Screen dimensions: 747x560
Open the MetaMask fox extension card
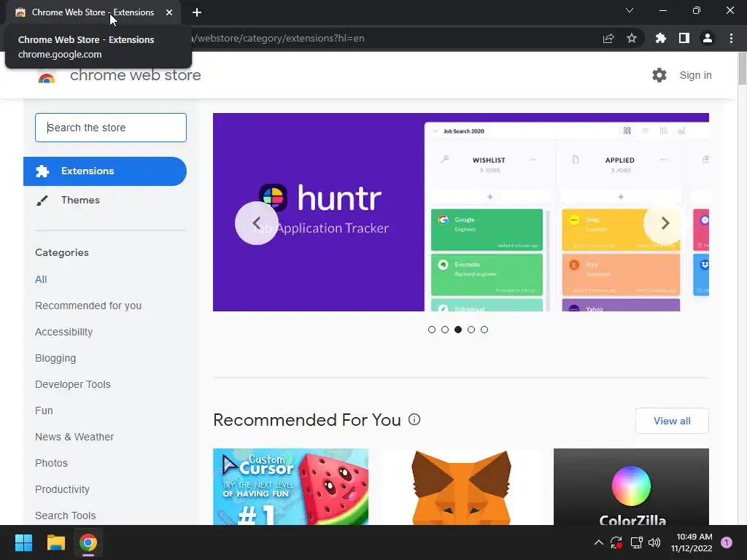(x=461, y=486)
